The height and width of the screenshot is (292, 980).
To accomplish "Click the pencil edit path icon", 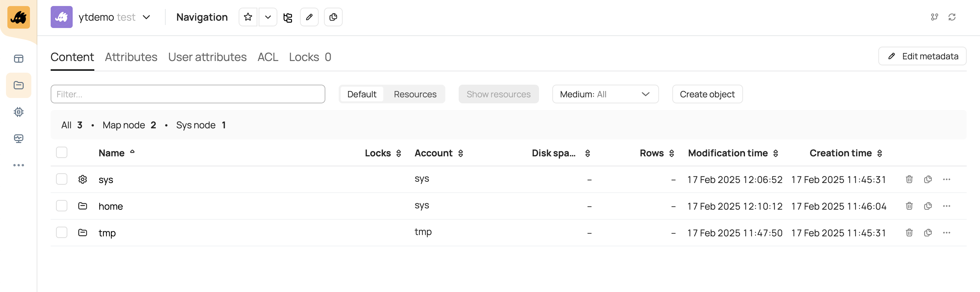I will pyautogui.click(x=309, y=17).
